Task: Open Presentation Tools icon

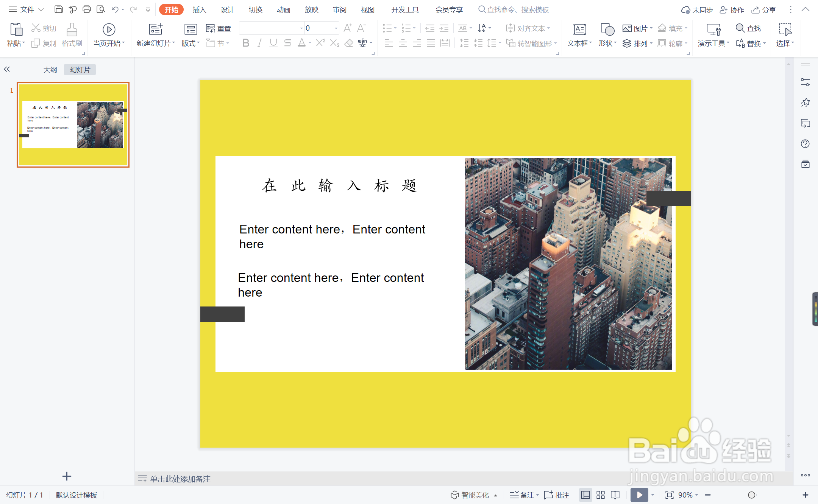Action: pos(713,30)
